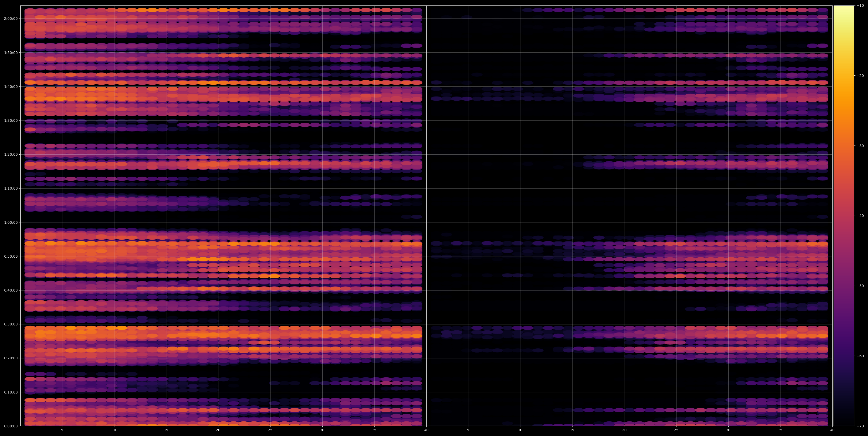The width and height of the screenshot is (868, 436).
Task: Select x-axis label 10 under the left plot
Action: [x=114, y=430]
